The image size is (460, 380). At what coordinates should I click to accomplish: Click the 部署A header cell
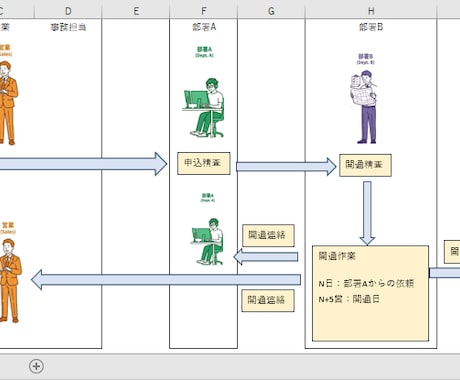(x=204, y=27)
